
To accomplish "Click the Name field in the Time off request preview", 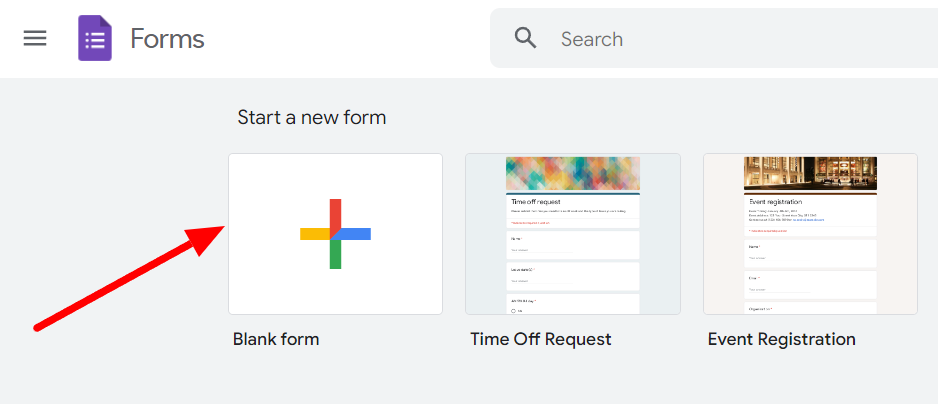I will coord(572,245).
